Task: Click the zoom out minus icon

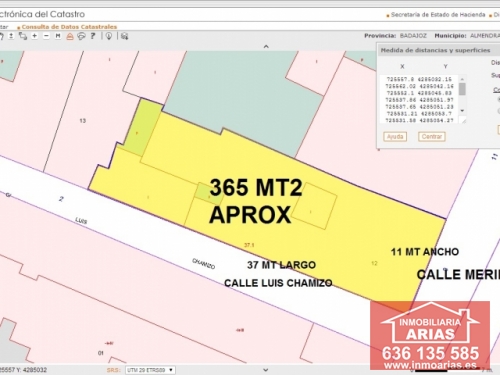Action: click(46, 36)
